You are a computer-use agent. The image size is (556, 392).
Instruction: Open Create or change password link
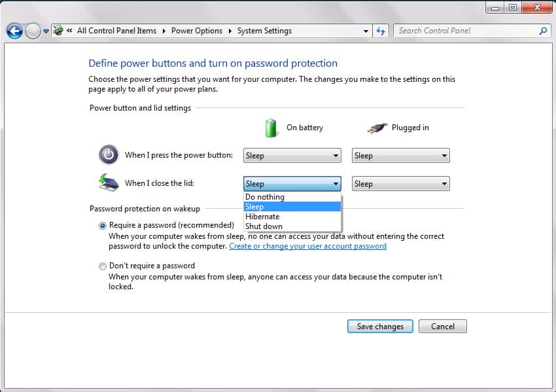[x=307, y=246]
